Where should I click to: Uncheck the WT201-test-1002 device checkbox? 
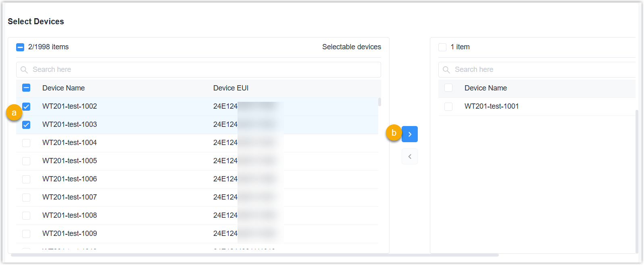[26, 107]
